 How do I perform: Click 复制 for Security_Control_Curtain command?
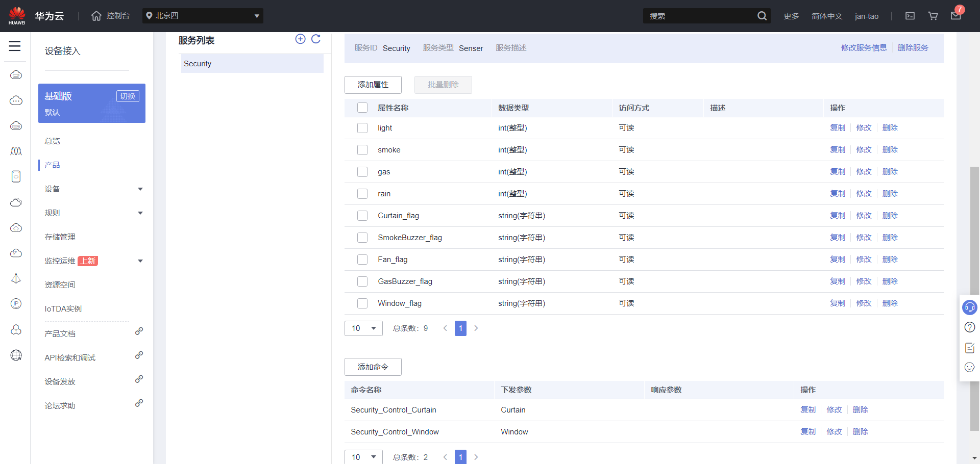pos(808,410)
